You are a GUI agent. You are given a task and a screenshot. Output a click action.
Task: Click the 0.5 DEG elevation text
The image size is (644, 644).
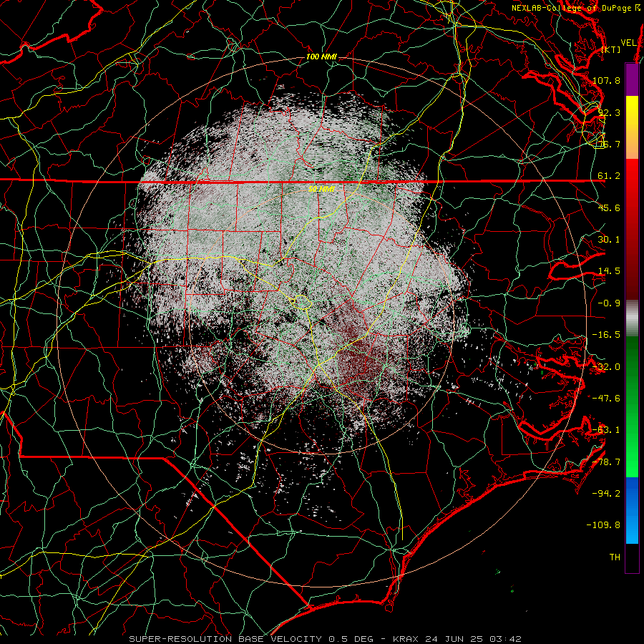pos(351,639)
